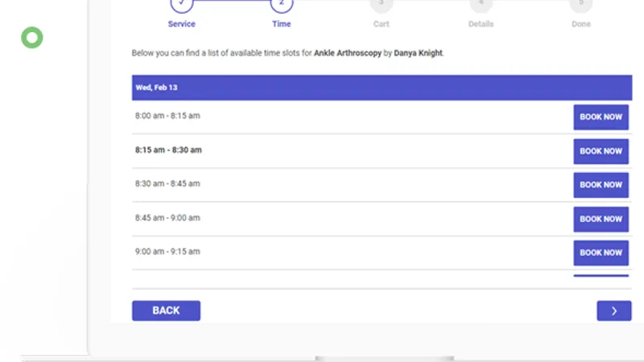The image size is (644, 362).
Task: Book the 8:15 am - 8:30 am slot
Action: pos(601,150)
